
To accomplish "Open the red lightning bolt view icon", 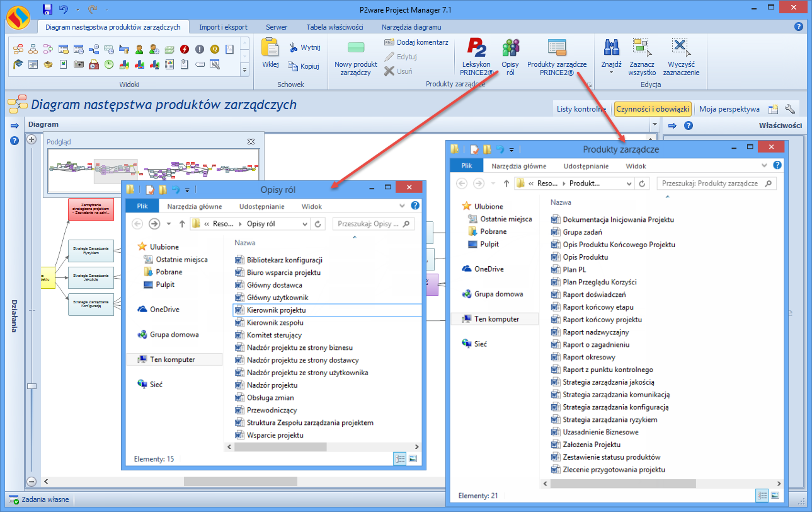I will click(185, 49).
